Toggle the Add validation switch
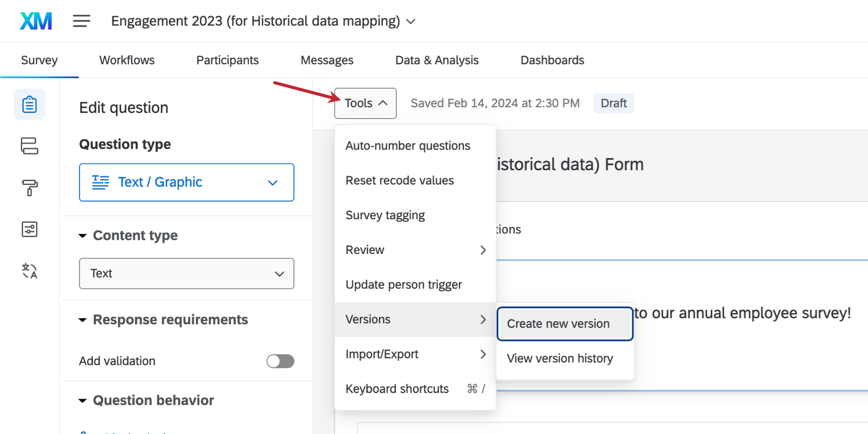The image size is (868, 434). pyautogui.click(x=280, y=361)
